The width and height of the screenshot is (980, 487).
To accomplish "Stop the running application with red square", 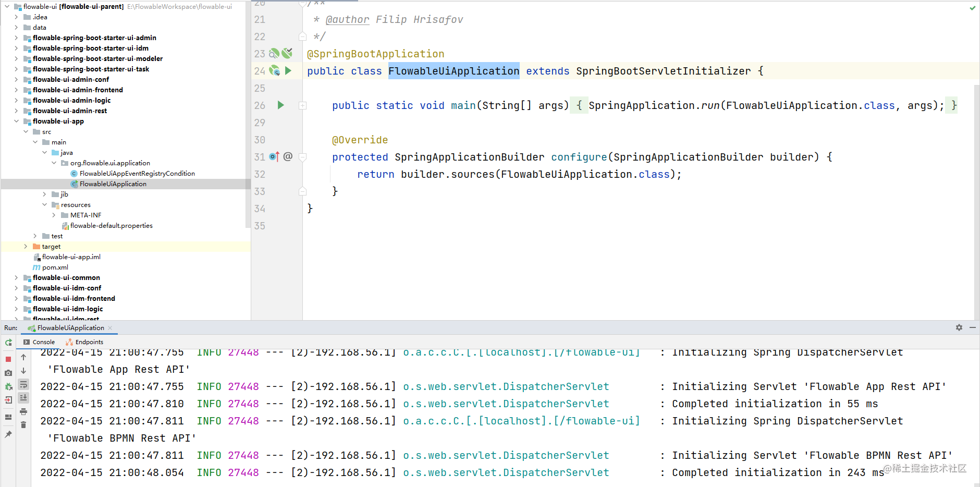I will [8, 359].
